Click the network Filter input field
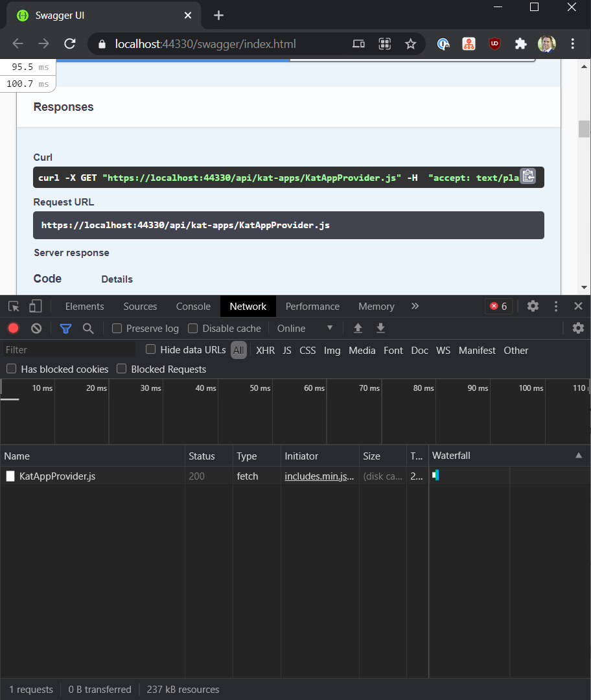 point(69,350)
